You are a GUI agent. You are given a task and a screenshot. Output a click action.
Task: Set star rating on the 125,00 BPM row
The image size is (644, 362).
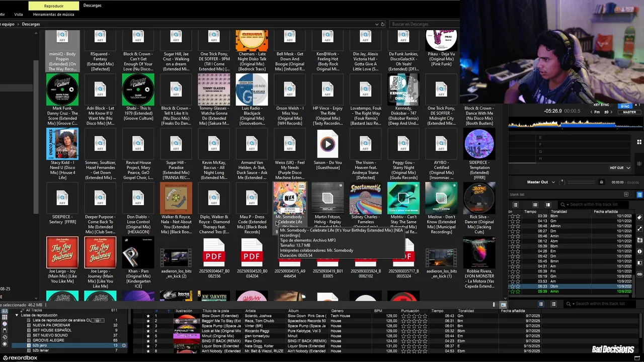414,321
